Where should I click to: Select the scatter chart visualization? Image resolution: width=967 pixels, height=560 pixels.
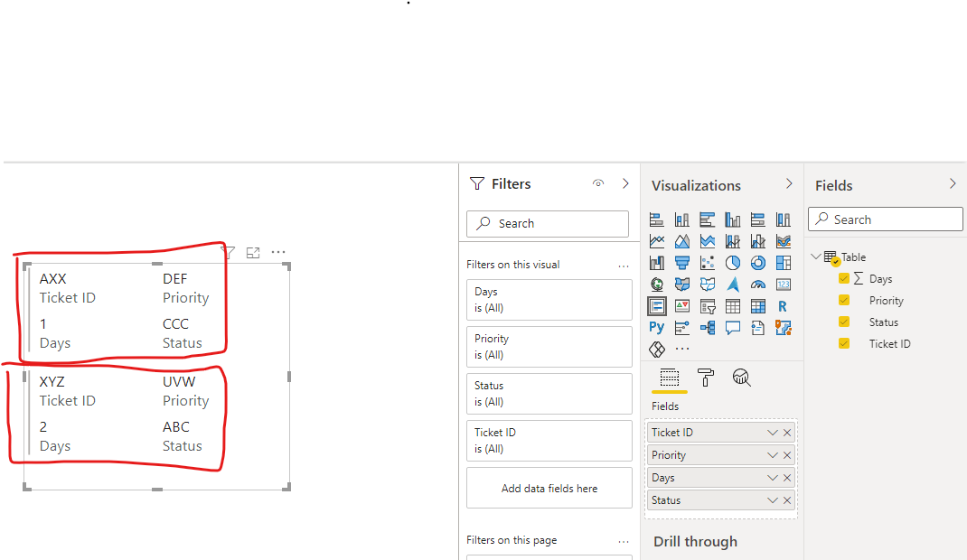coord(708,263)
